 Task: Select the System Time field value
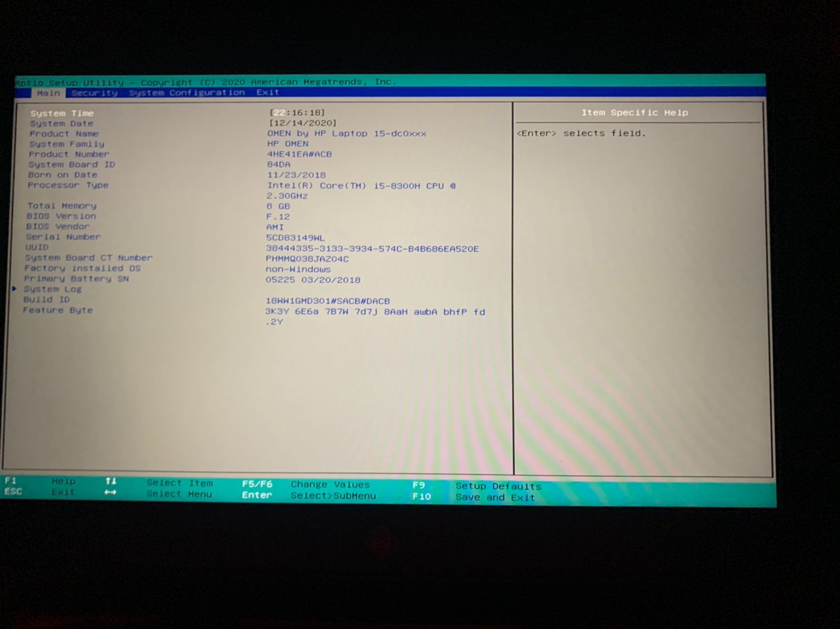(297, 113)
